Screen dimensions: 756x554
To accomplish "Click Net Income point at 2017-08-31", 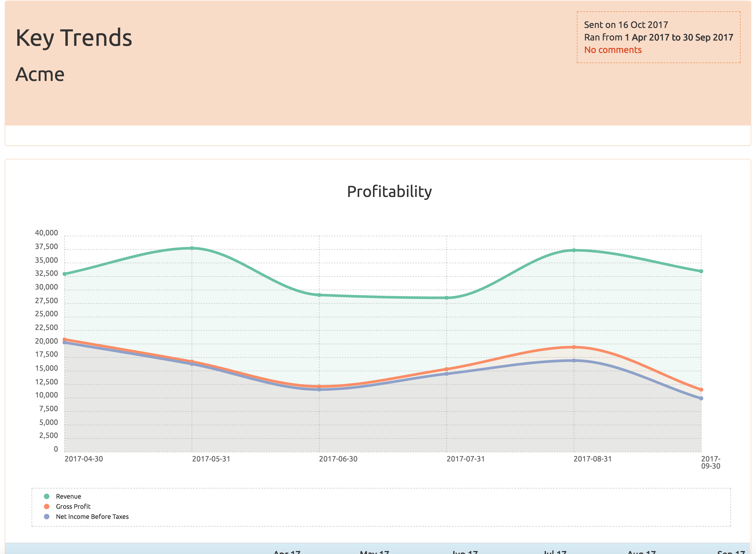I will tap(574, 361).
